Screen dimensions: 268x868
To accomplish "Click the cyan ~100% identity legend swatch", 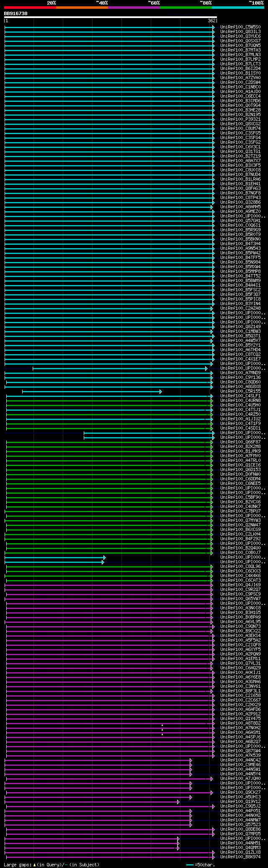I will pyautogui.click(x=238, y=7).
